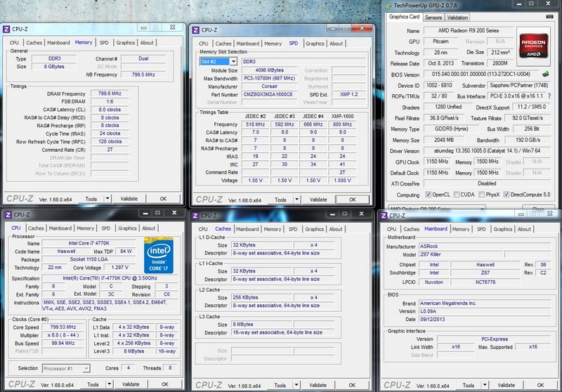562x392 pixels.
Task: Click the CPU-Z title icon in the processor window
Action: tap(8, 215)
